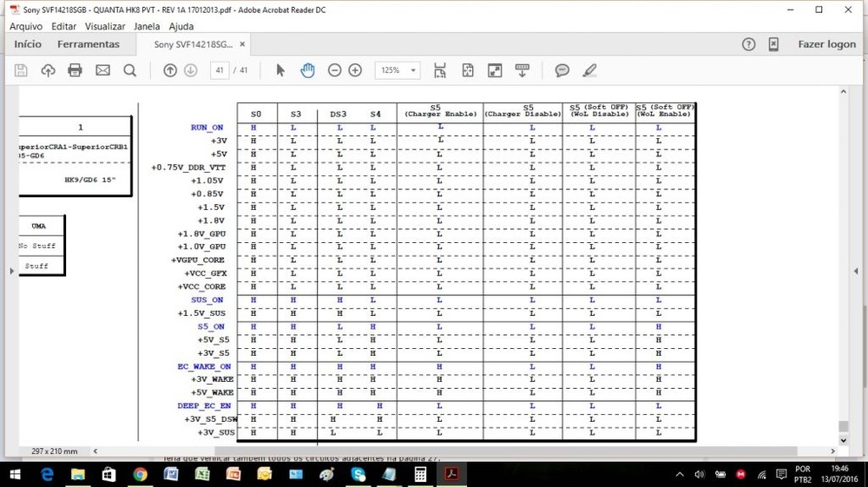Expand the left navigation pane arrow
The image size is (868, 487).
[11, 271]
